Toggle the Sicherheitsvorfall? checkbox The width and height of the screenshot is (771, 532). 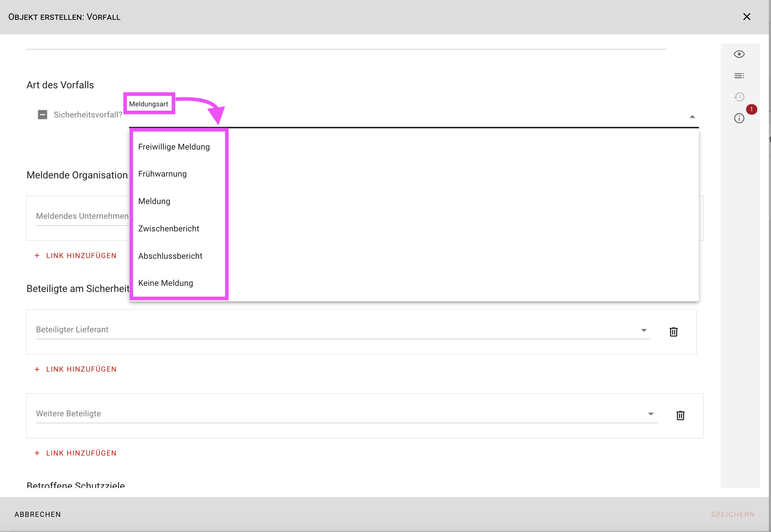coord(43,115)
